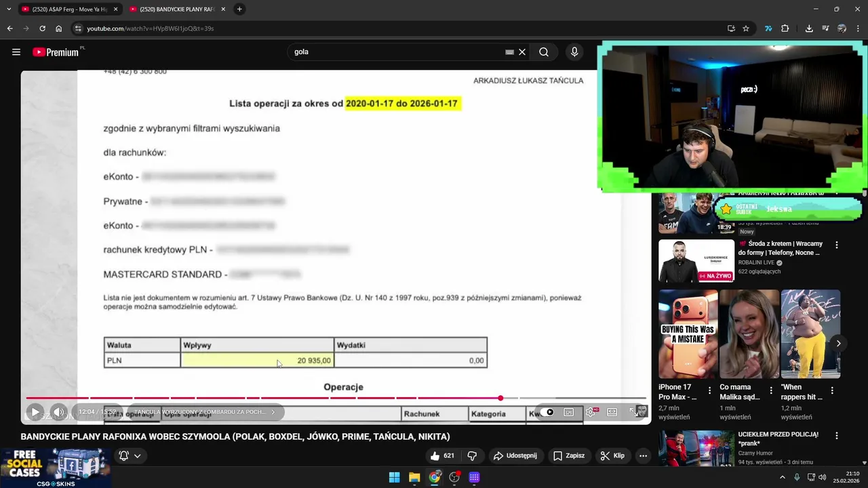This screenshot has width=868, height=488.
Task: View site information icon in address bar
Action: [x=78, y=28]
